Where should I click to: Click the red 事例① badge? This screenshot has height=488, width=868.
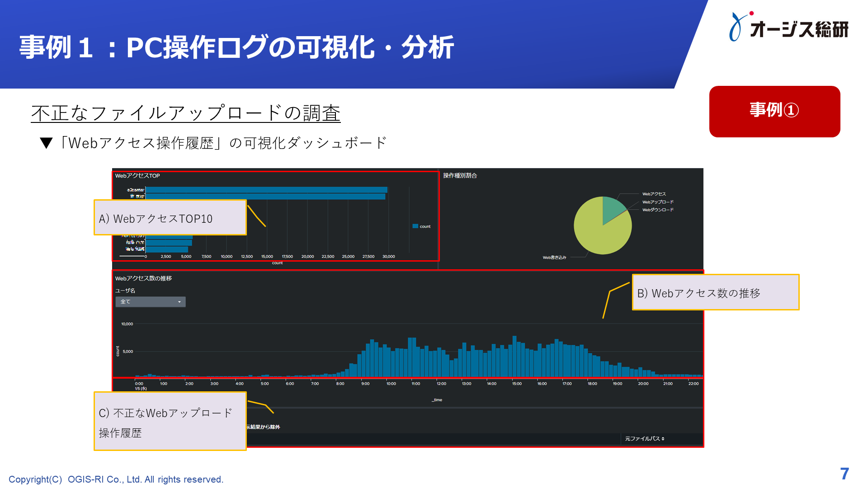point(774,111)
